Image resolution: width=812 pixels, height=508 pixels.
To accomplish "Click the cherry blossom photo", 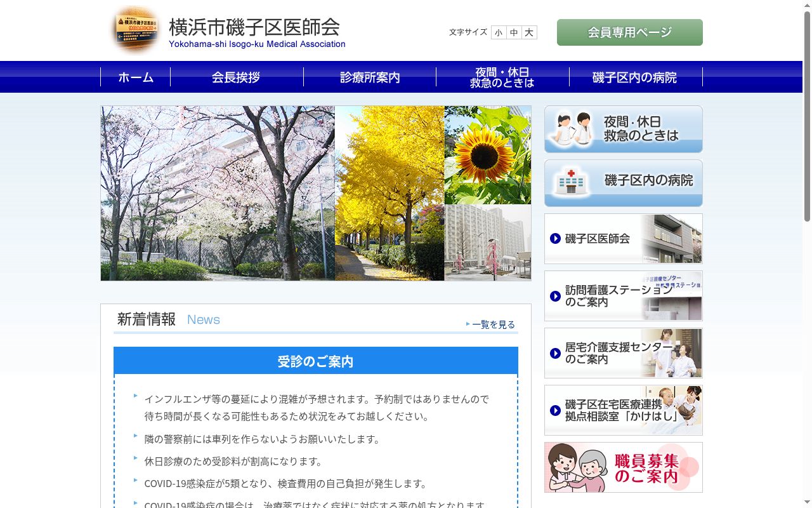I will 218,193.
